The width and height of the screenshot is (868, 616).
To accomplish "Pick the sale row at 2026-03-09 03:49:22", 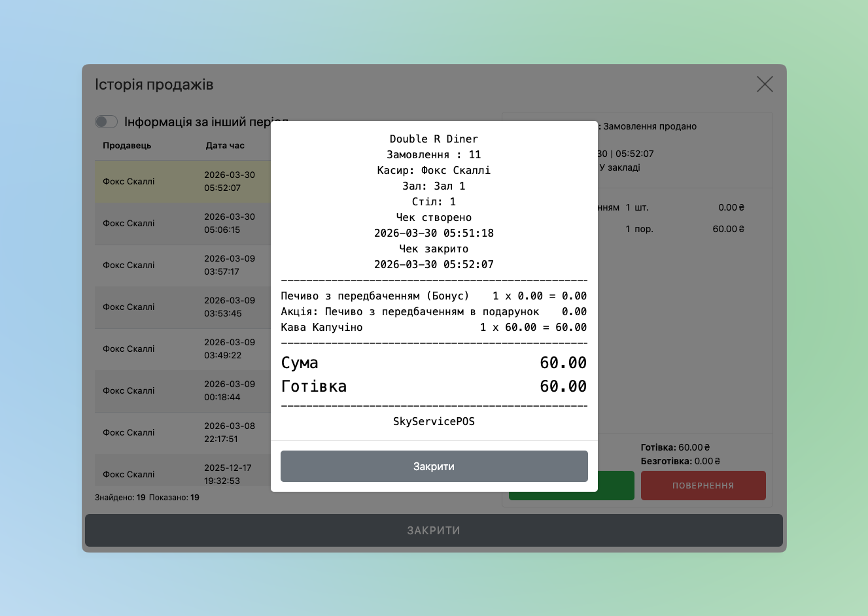I will 183,349.
